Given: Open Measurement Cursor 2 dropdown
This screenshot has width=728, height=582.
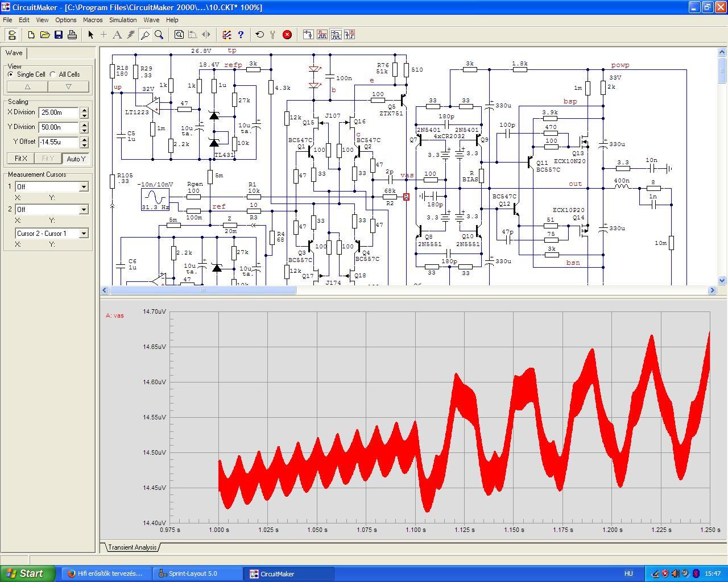Looking at the screenshot, I should pyautogui.click(x=84, y=210).
